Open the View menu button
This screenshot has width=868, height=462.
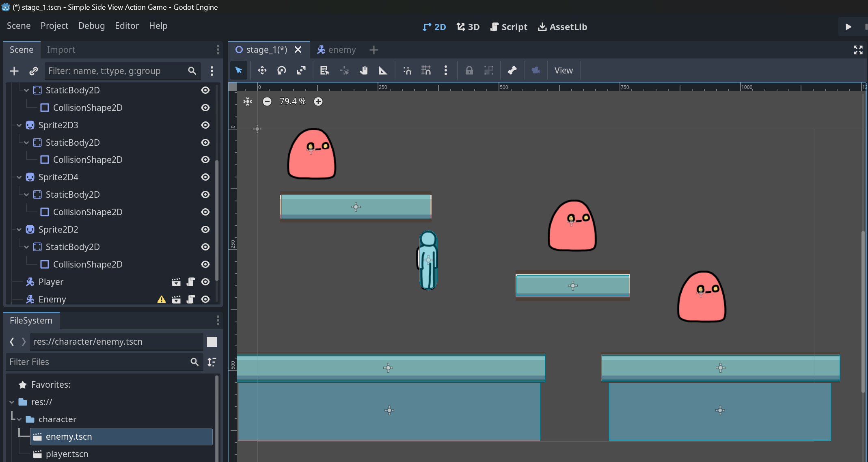pyautogui.click(x=563, y=71)
